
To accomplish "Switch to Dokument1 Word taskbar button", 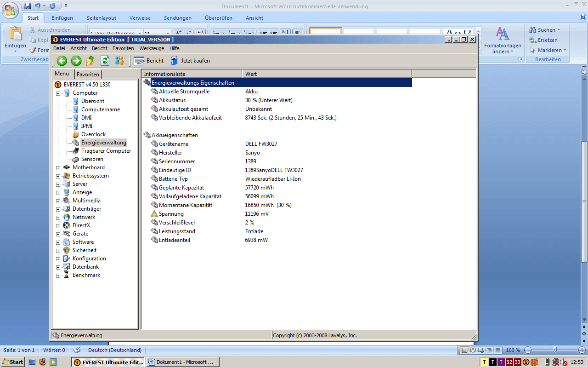I will point(182,362).
